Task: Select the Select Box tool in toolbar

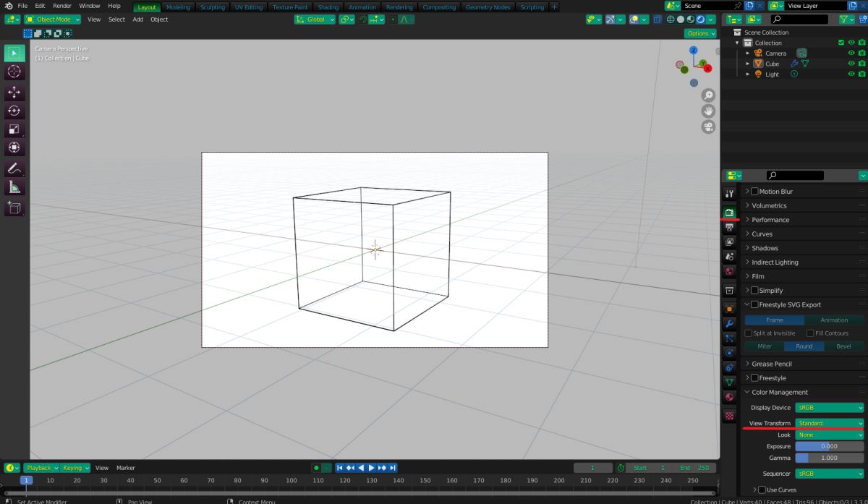Action: pos(14,53)
